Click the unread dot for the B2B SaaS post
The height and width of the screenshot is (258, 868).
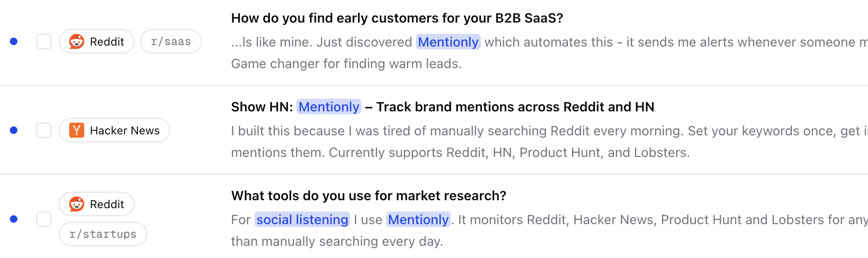[14, 41]
